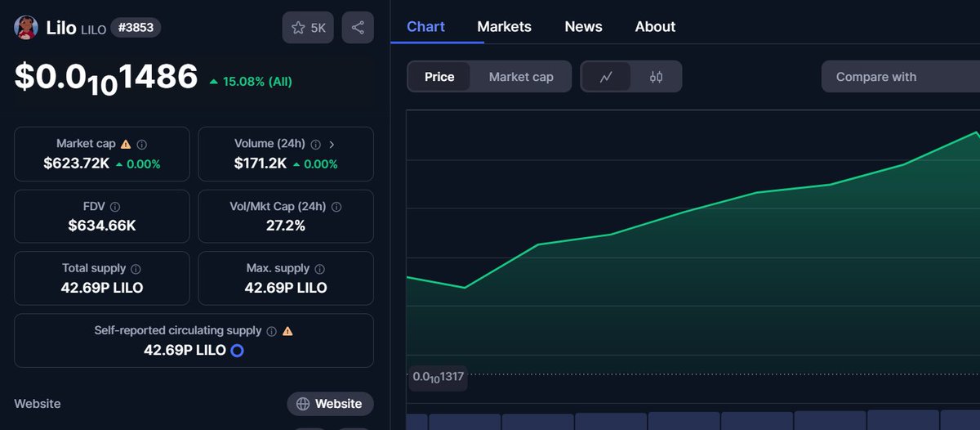Click the 15.08% (All) price change indicator
The width and height of the screenshot is (980, 430).
251,81
